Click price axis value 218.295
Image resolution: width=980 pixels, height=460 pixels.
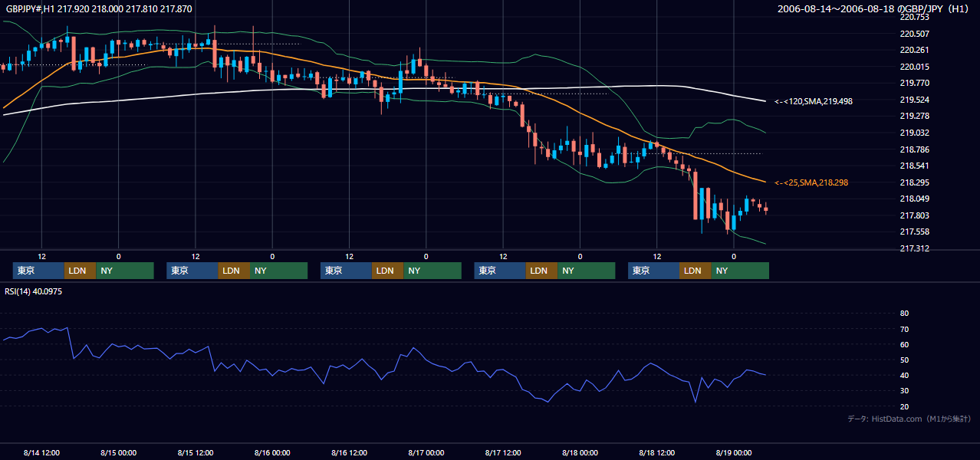914,182
